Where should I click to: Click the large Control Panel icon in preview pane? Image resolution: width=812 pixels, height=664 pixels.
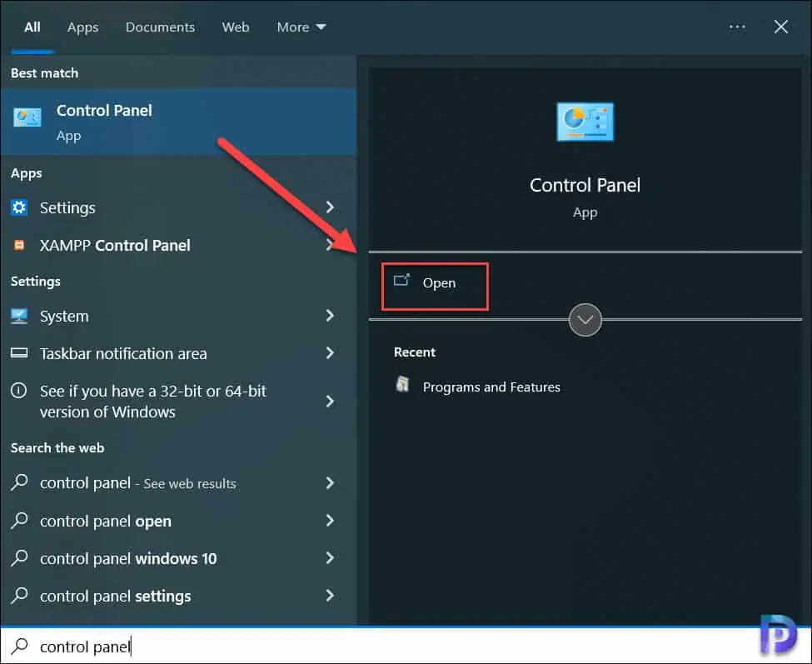click(585, 122)
